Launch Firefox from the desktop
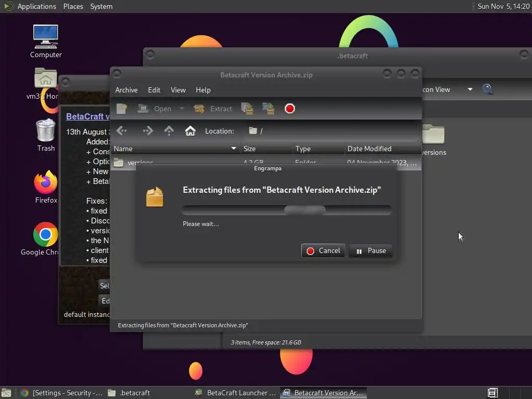Viewport: 532px width, 399px height. pos(46,187)
